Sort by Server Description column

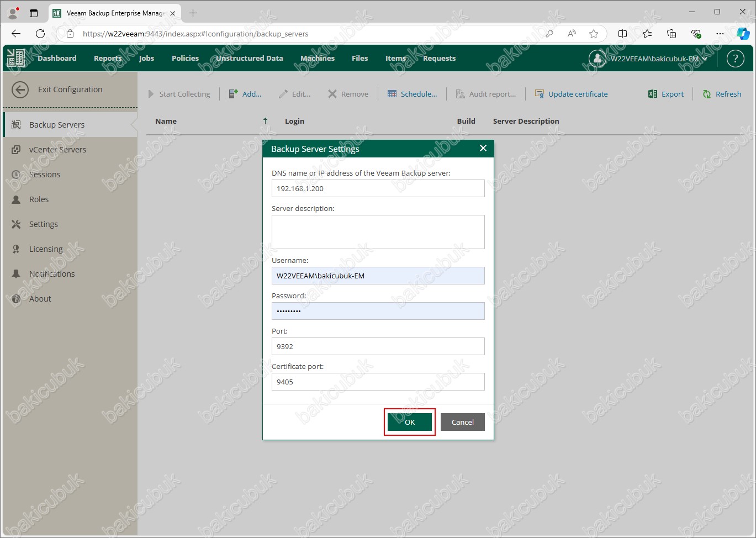pos(526,121)
